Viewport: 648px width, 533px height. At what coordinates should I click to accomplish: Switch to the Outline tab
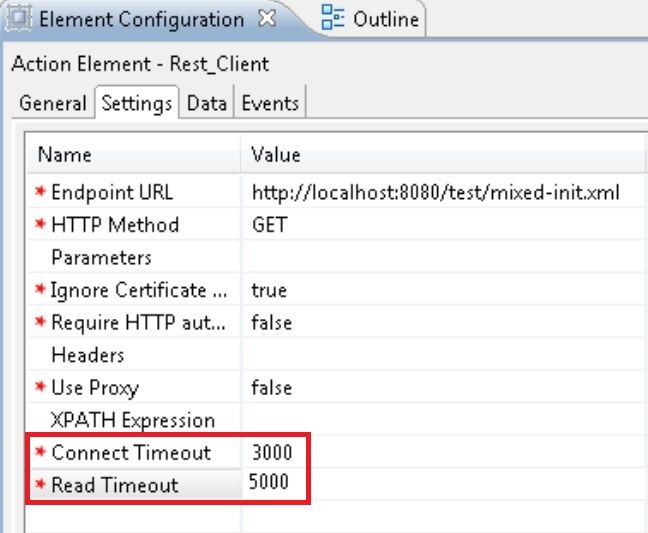pyautogui.click(x=384, y=19)
